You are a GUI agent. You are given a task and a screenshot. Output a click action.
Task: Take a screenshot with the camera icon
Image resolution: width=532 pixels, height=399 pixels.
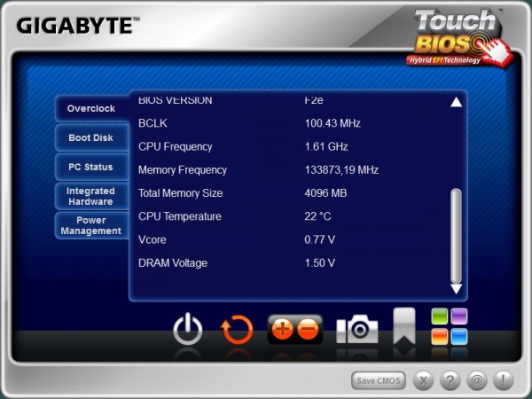click(x=357, y=329)
